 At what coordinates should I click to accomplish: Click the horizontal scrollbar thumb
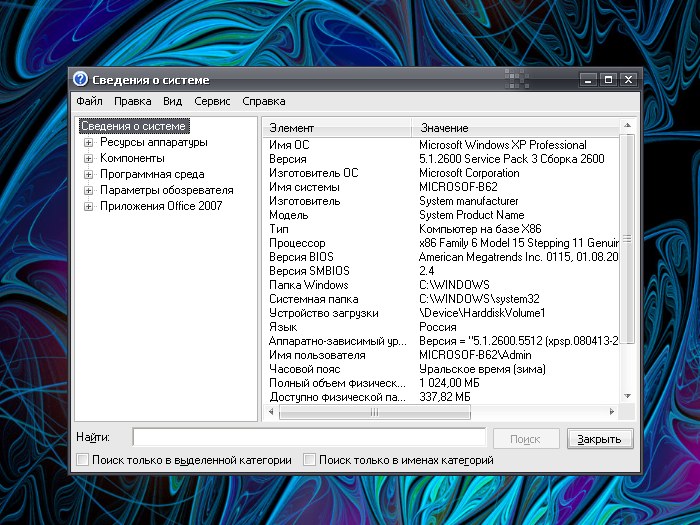pos(375,412)
